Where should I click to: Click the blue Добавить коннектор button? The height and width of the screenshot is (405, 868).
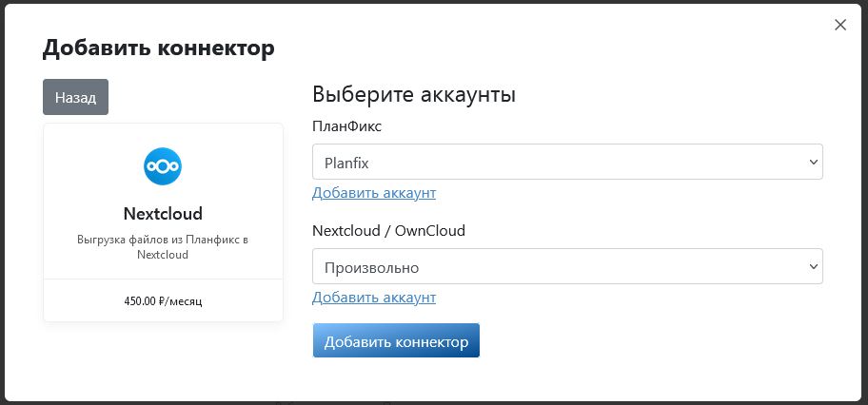pyautogui.click(x=396, y=340)
